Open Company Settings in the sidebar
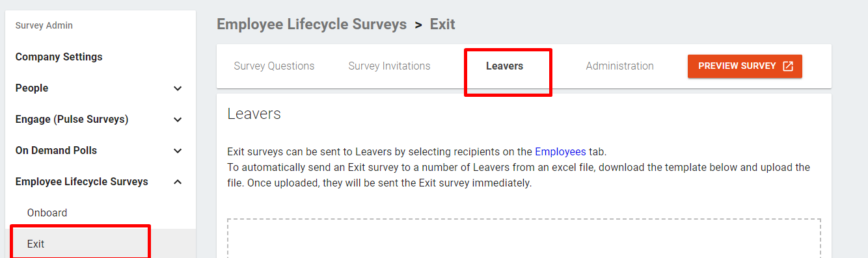Screen dimensions: 868x258 [x=59, y=57]
